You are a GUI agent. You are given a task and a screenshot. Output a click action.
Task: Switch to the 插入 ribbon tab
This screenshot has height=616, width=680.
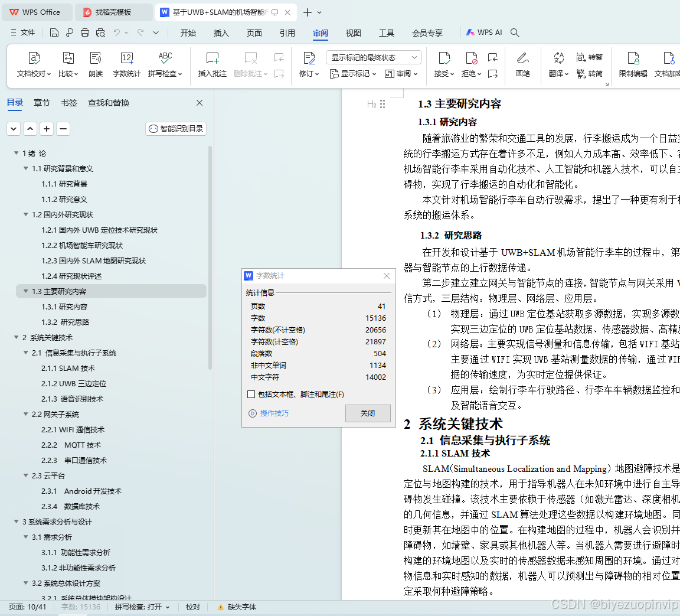221,33
